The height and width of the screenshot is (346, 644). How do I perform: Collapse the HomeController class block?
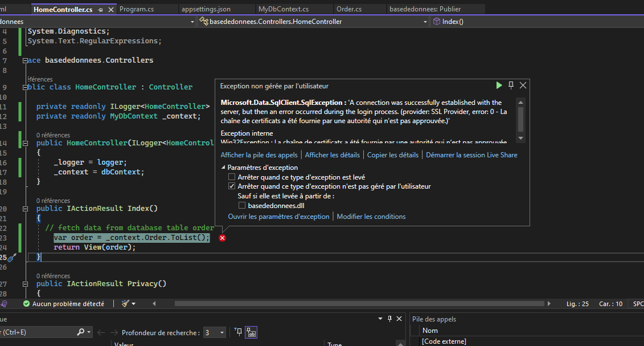25,87
